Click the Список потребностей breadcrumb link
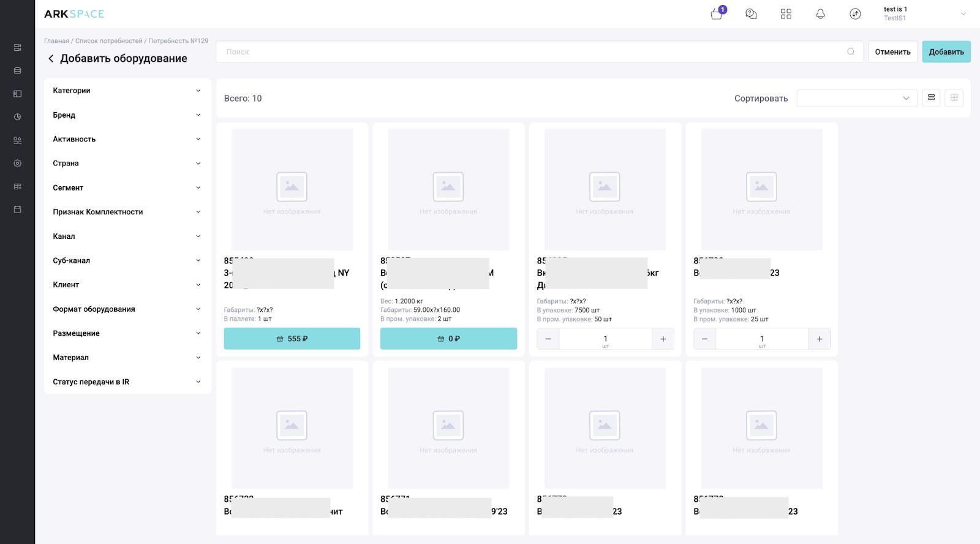Image resolution: width=980 pixels, height=544 pixels. pyautogui.click(x=108, y=41)
